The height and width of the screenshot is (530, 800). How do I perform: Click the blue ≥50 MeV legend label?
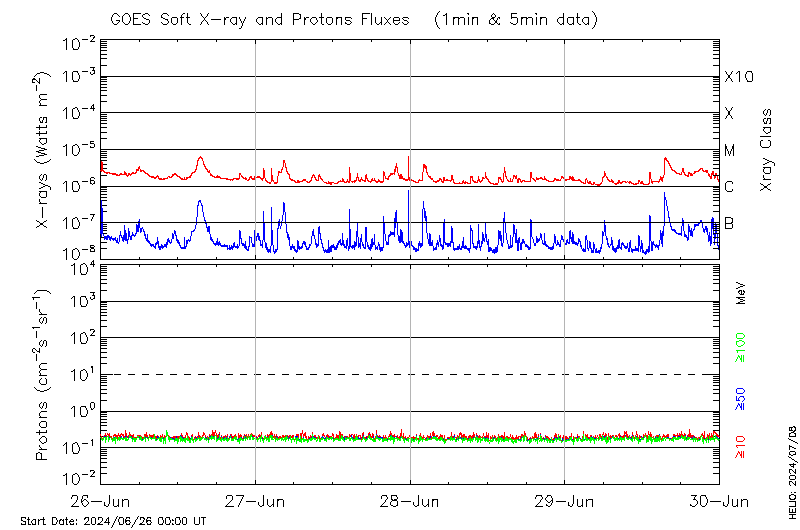[x=741, y=400]
